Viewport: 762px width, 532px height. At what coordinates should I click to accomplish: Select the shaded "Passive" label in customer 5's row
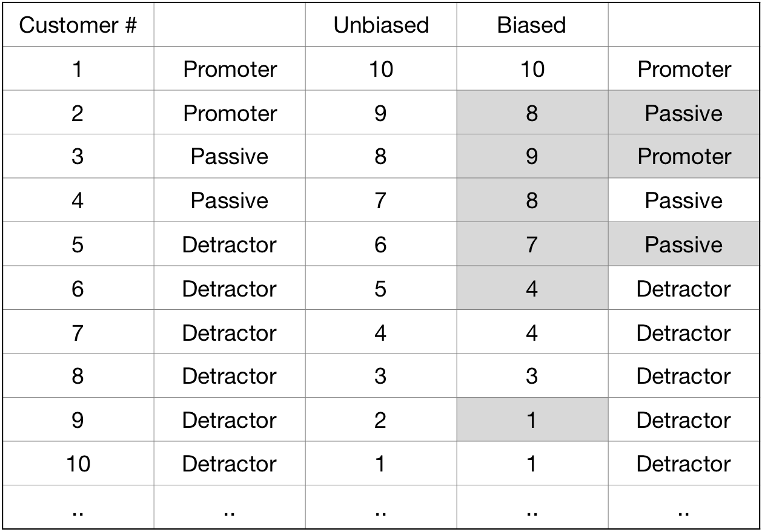point(683,245)
